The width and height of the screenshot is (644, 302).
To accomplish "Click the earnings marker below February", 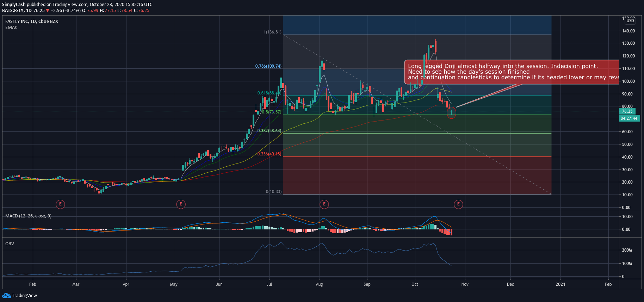I will tap(60, 204).
